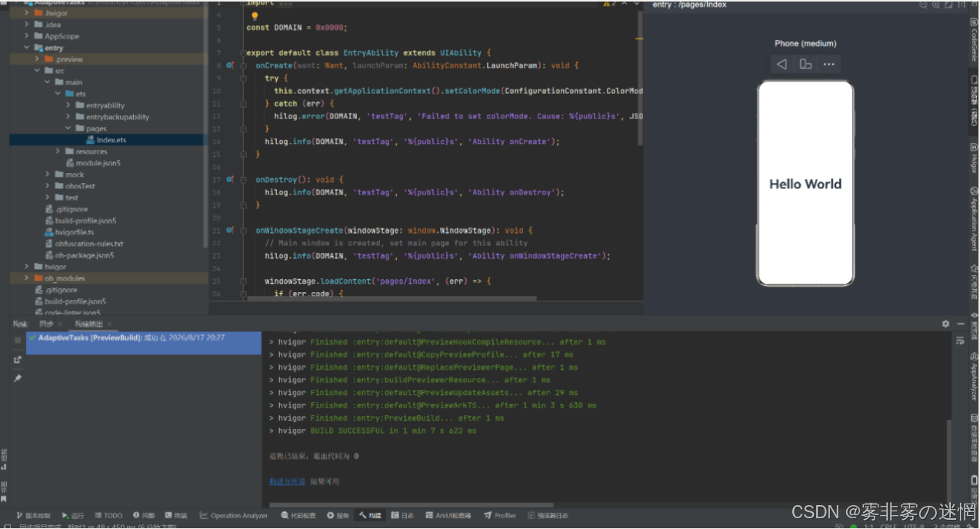Expand the oh_modules folder
980x529 pixels.
[28, 278]
